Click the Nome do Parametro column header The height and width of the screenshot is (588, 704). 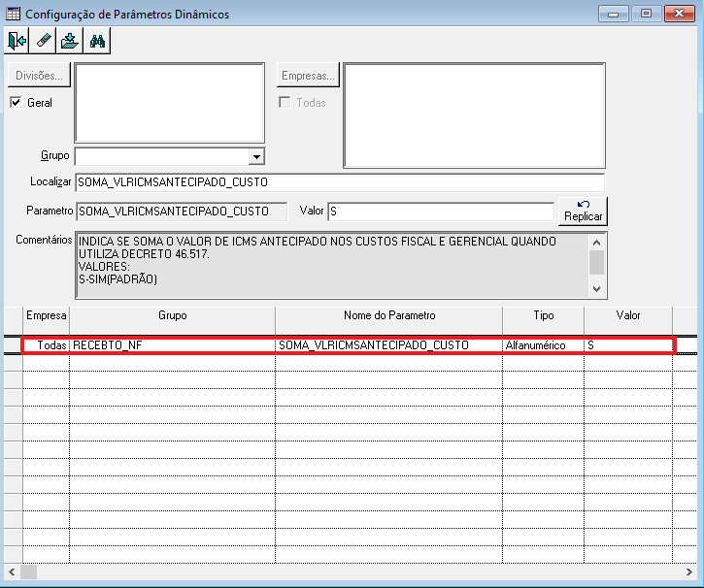point(389,321)
